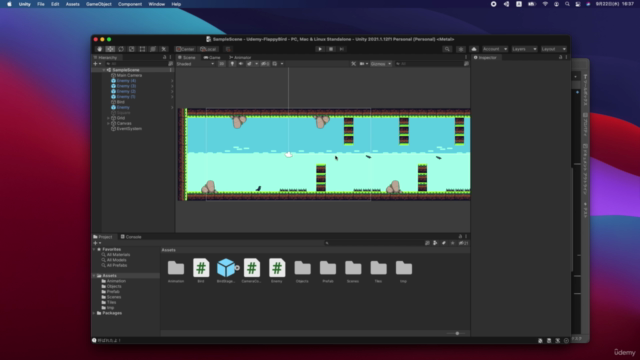640x360 pixels.
Task: Toggle Center pivot mode button
Action: click(185, 49)
